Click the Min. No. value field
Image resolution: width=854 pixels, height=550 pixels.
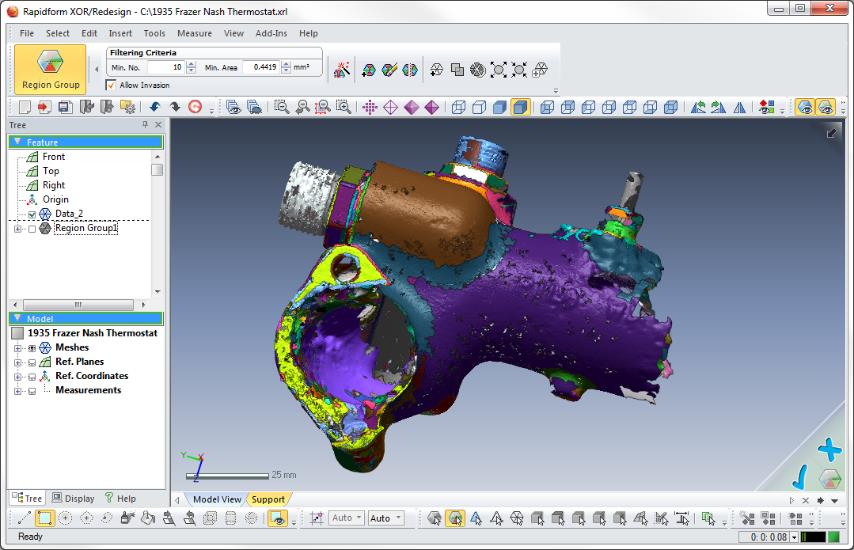point(166,68)
